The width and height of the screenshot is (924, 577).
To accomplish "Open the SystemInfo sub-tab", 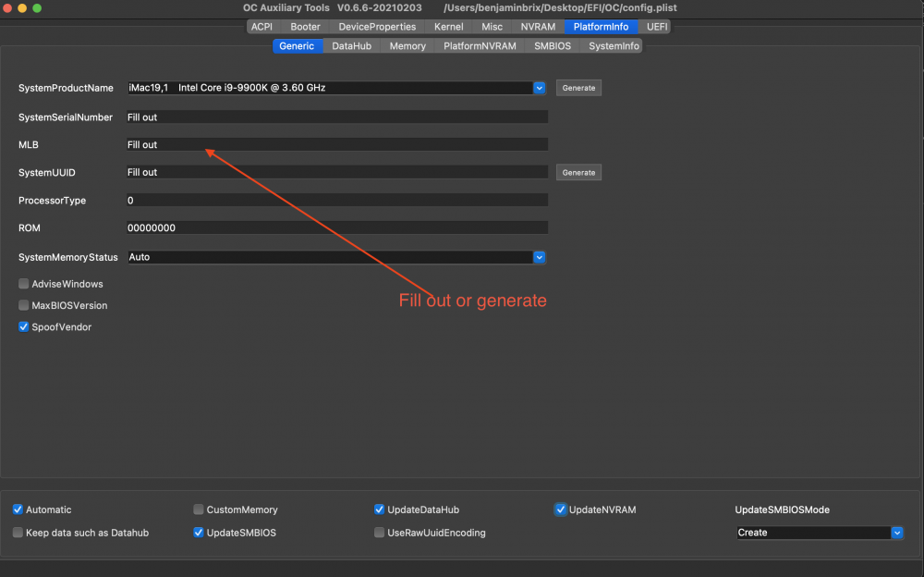I will (x=614, y=46).
